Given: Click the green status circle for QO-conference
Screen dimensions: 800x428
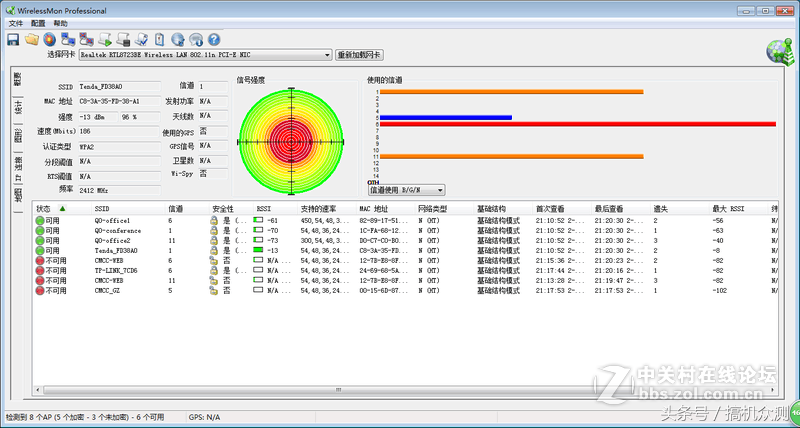Looking at the screenshot, I should [40, 231].
